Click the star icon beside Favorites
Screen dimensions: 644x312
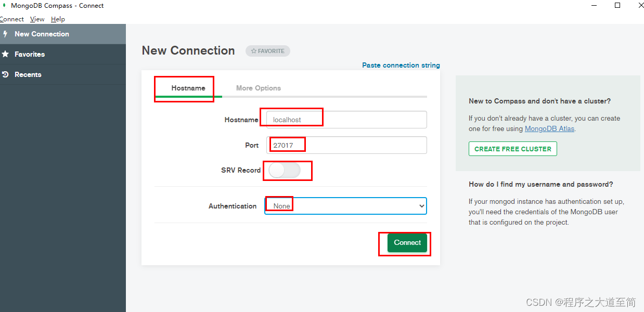5,54
